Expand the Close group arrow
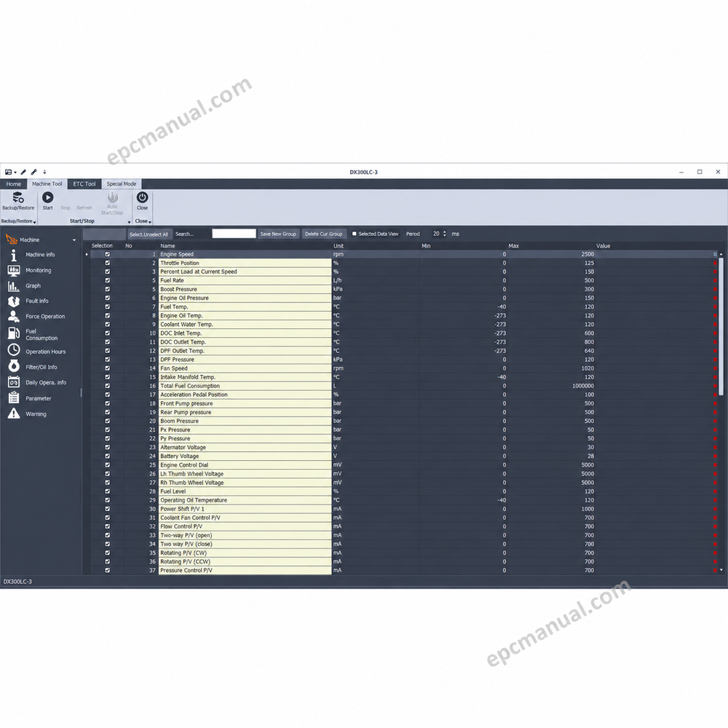728x728 pixels. coord(150,222)
